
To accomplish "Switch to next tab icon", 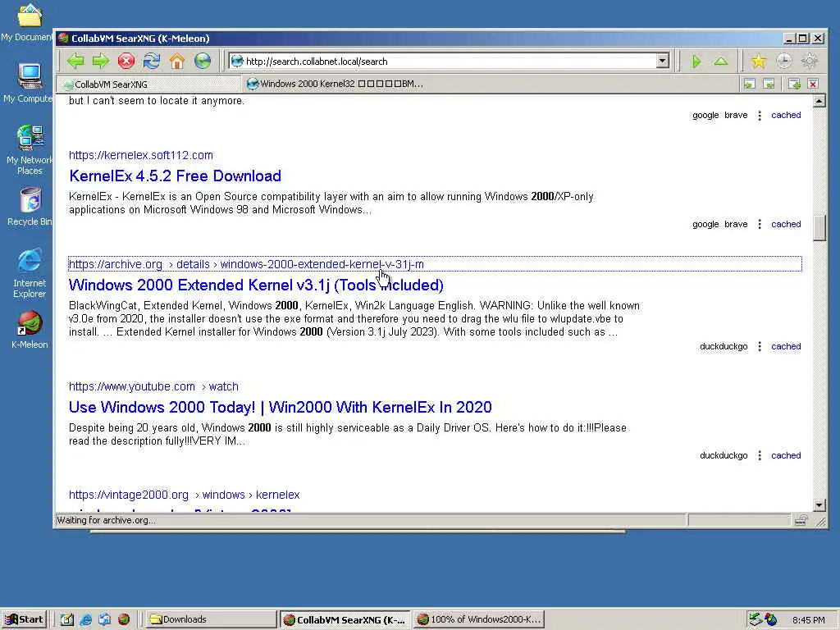I will (769, 84).
